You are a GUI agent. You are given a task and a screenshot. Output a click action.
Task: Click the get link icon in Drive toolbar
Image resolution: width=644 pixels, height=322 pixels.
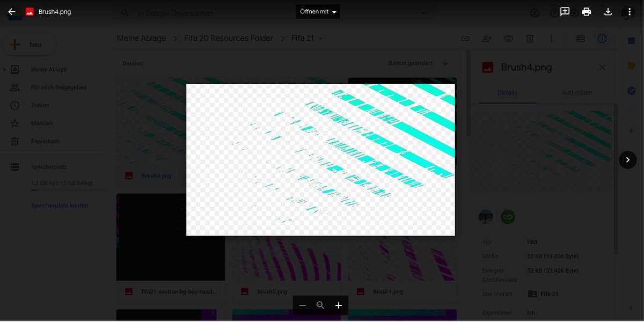465,39
